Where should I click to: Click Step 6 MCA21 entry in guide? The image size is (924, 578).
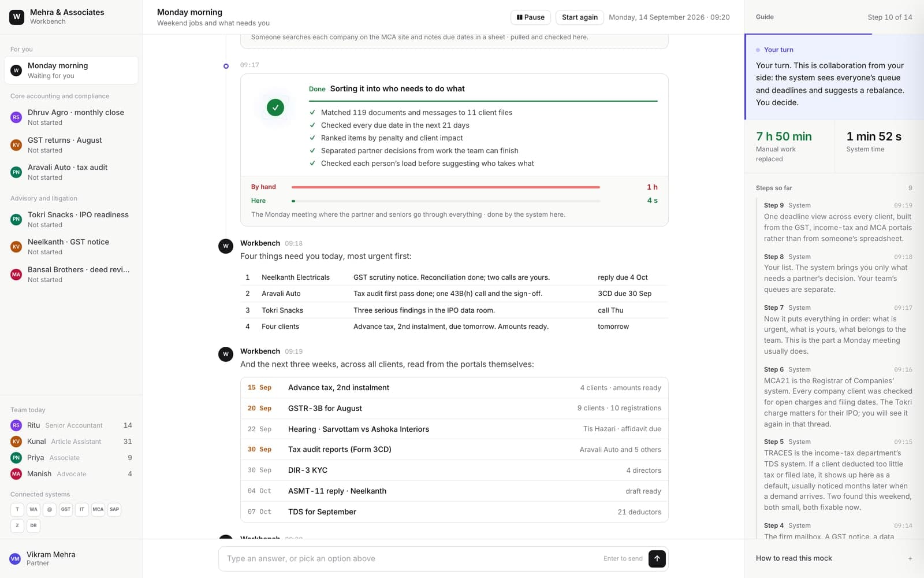tap(837, 397)
